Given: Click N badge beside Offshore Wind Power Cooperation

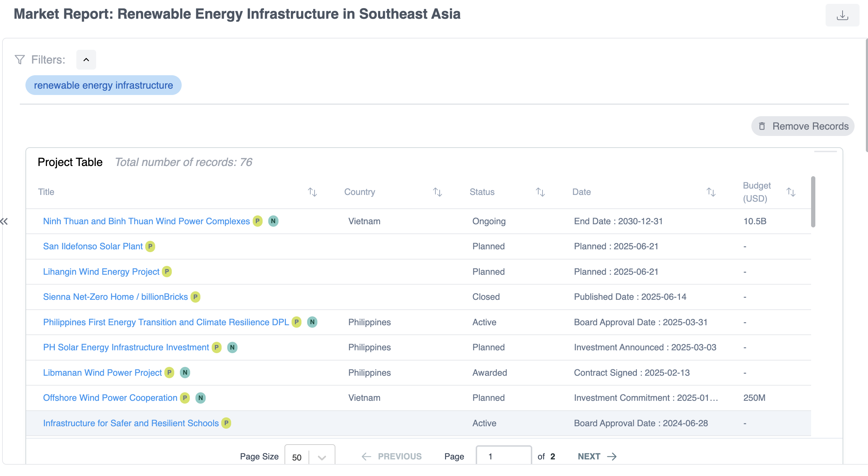Looking at the screenshot, I should (x=200, y=398).
